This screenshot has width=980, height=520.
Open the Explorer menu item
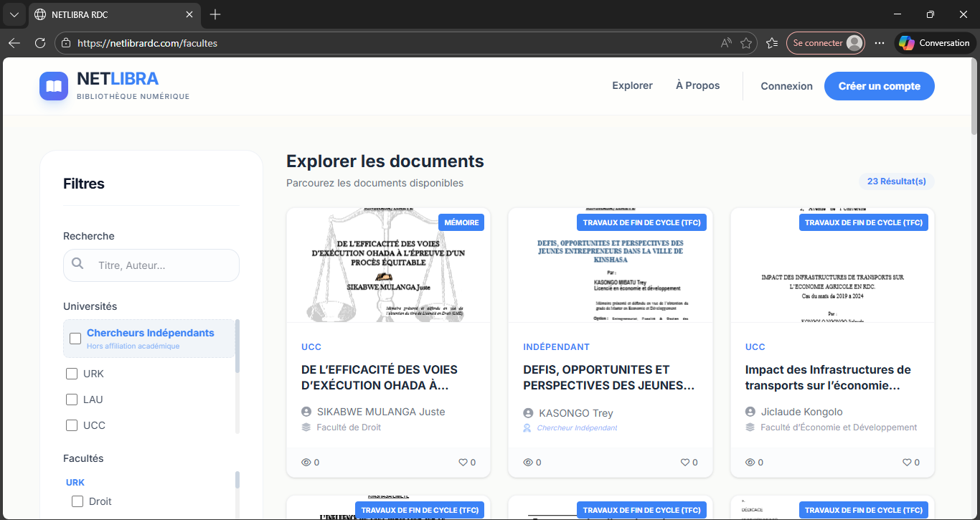(x=632, y=85)
